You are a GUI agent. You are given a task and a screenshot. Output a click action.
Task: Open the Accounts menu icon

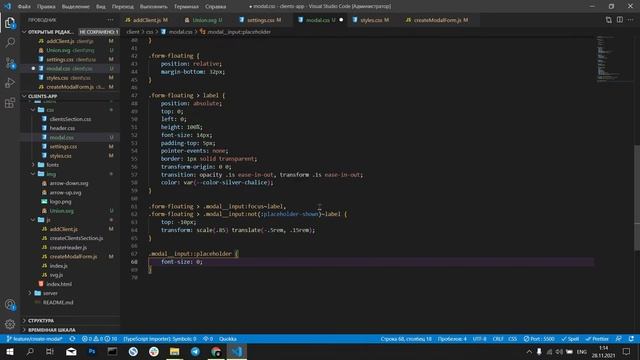click(x=10, y=304)
